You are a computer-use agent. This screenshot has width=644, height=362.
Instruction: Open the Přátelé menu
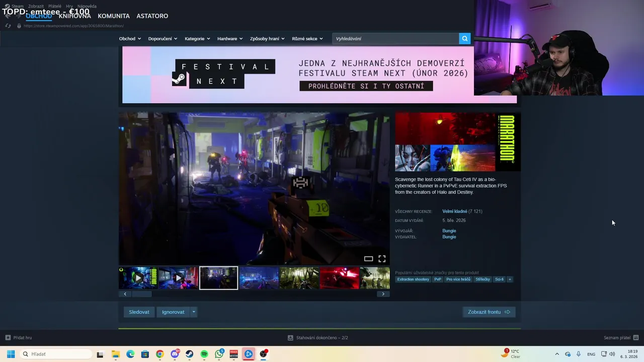tap(55, 7)
